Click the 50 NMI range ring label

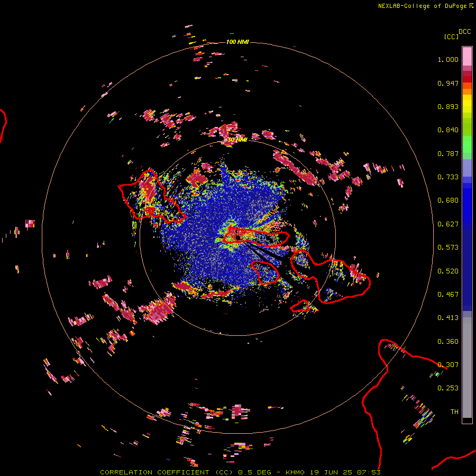click(x=237, y=140)
